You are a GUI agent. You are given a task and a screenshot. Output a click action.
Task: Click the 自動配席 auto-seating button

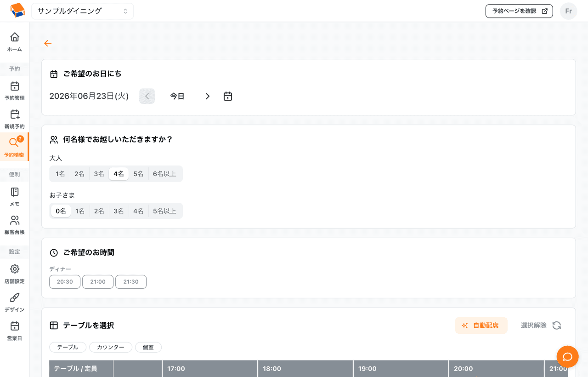pos(481,326)
